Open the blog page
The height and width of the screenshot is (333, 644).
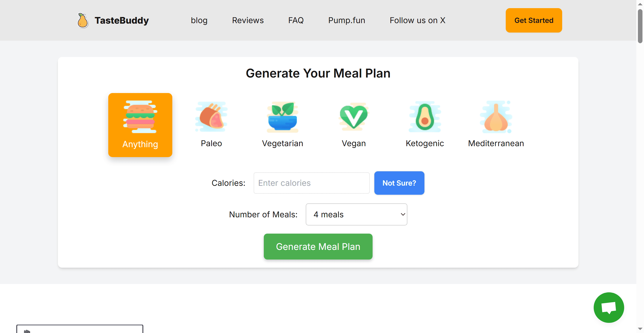199,20
